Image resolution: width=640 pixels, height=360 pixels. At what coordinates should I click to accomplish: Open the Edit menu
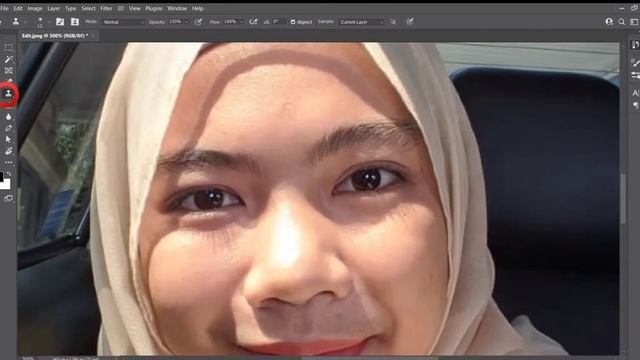[x=18, y=8]
